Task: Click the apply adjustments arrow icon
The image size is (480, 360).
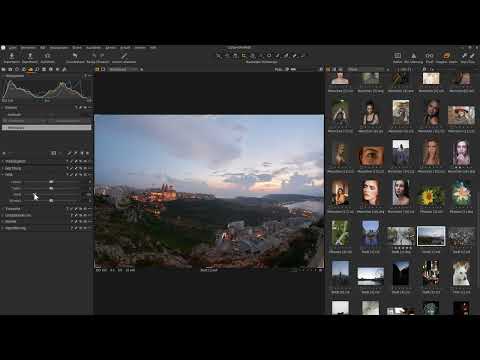Action: pyautogui.click(x=472, y=56)
